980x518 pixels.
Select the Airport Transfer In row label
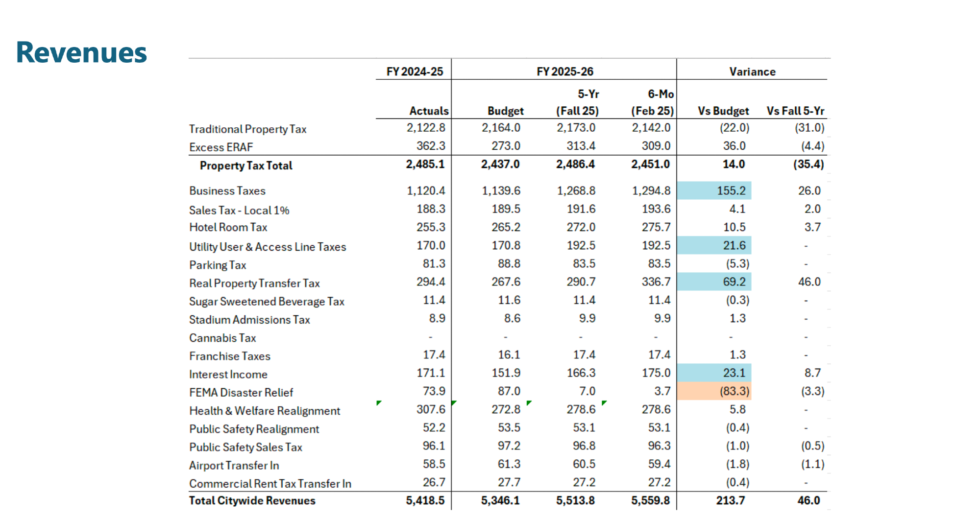(234, 465)
